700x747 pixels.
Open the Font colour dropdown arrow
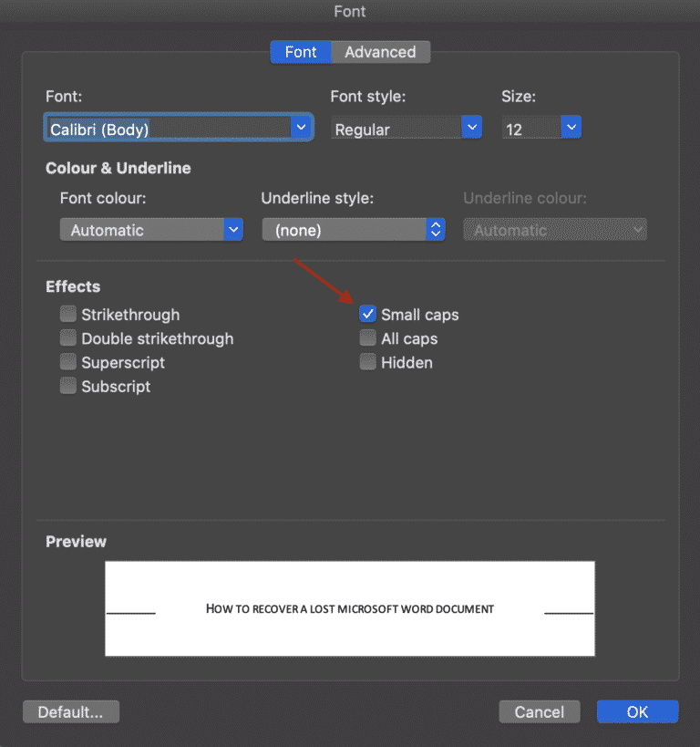click(234, 229)
